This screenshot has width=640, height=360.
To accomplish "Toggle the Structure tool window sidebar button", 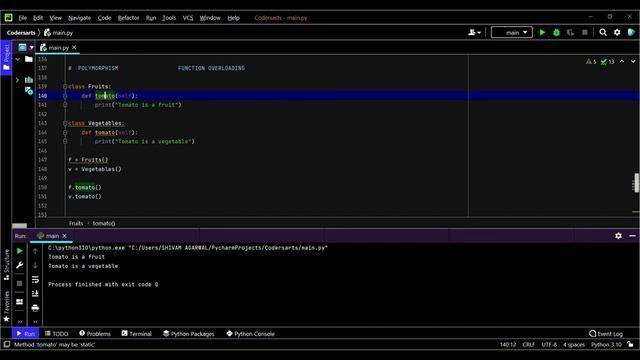I will (6, 265).
